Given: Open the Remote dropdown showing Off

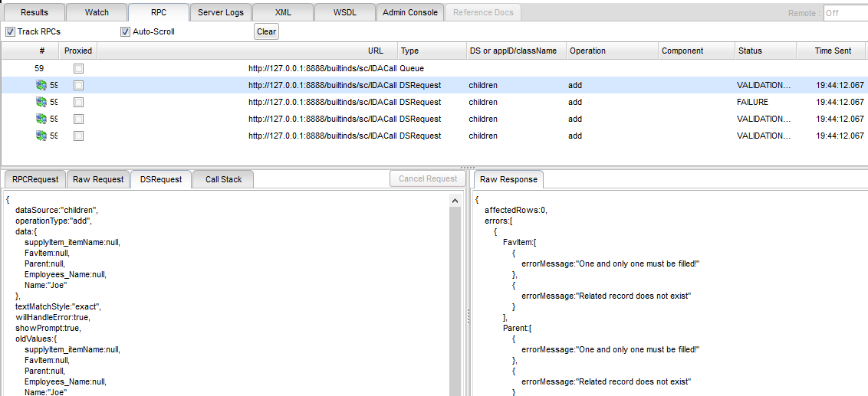Looking at the screenshot, I should tap(845, 13).
